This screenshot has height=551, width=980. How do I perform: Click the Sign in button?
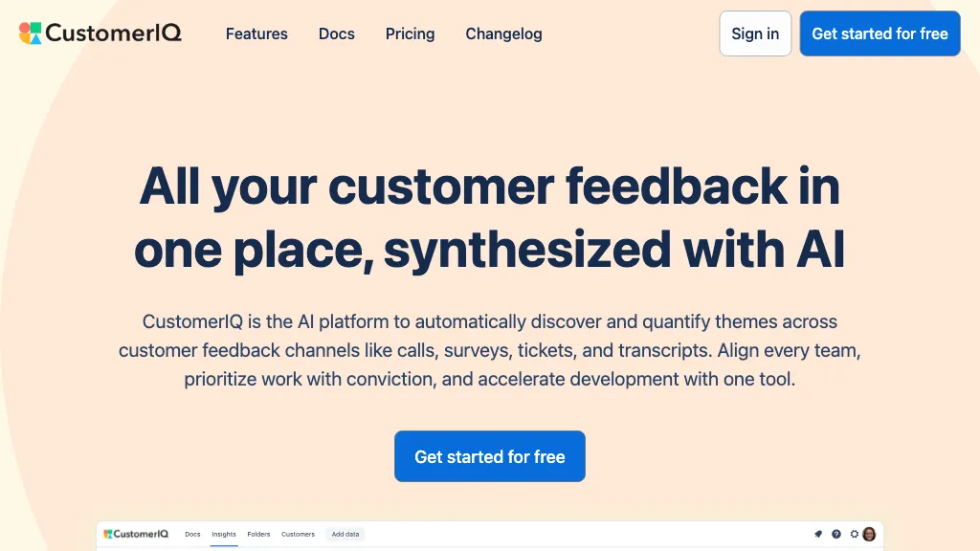coord(755,33)
